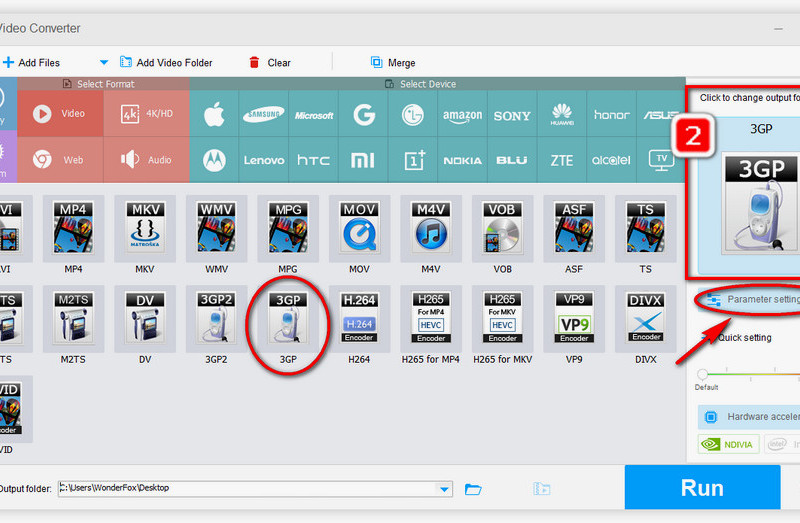Open the Xiaomi MI device category
Viewport: 800px width, 523px height.
[363, 160]
